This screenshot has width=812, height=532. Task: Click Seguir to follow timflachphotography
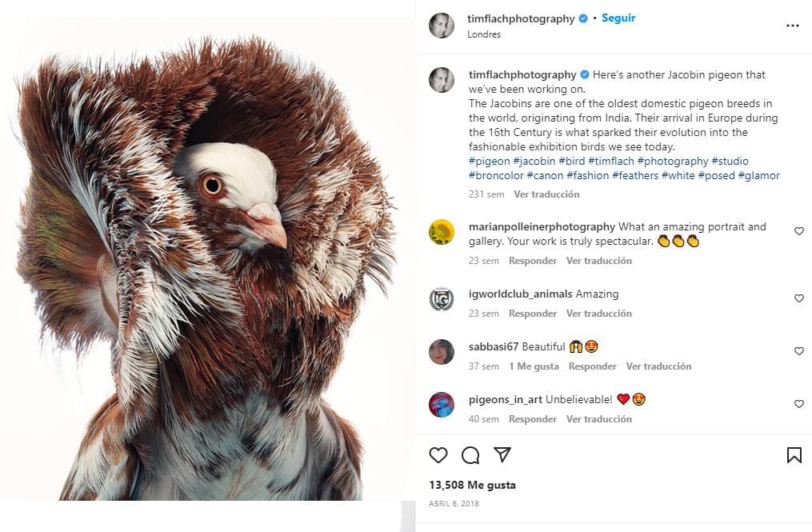618,18
